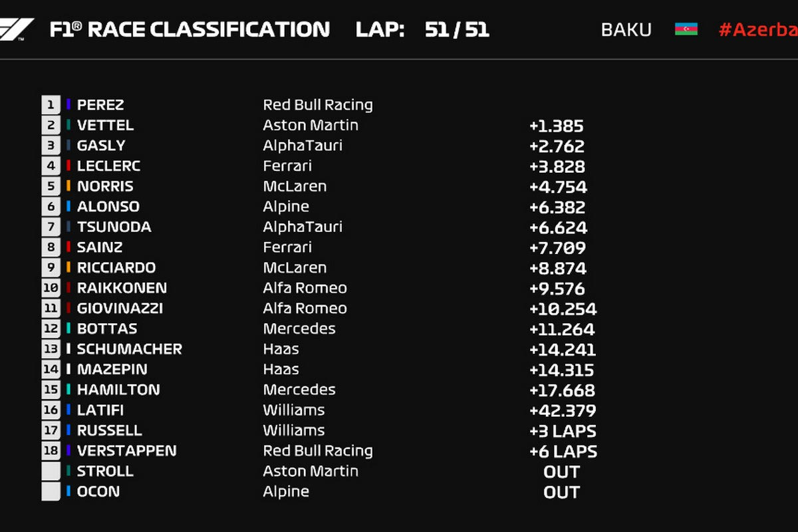Click Latifi's +42.379 gap time

pos(563,410)
